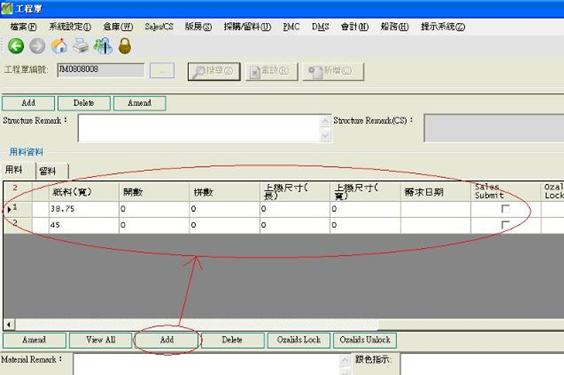Image resolution: width=564 pixels, height=375 pixels.
Task: Open the DMS menu
Action: (x=320, y=27)
